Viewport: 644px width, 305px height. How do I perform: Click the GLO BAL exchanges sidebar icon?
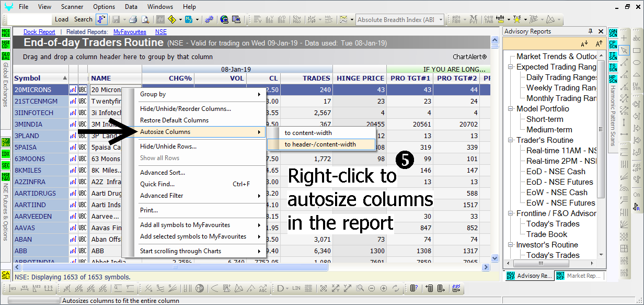click(x=6, y=55)
